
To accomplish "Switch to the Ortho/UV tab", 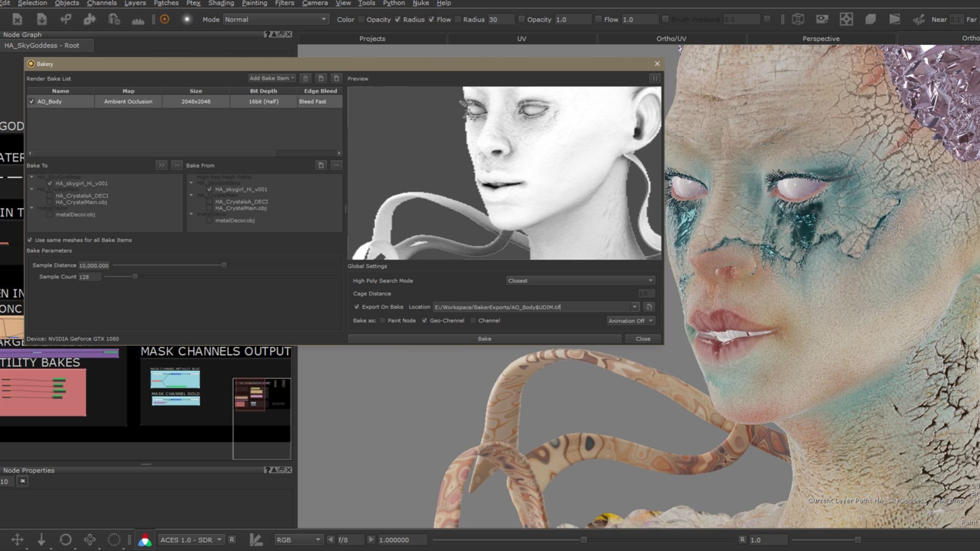I will tap(671, 39).
